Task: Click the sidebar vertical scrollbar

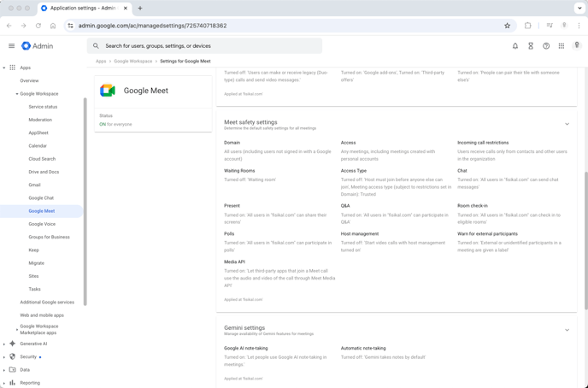Action: click(85, 202)
